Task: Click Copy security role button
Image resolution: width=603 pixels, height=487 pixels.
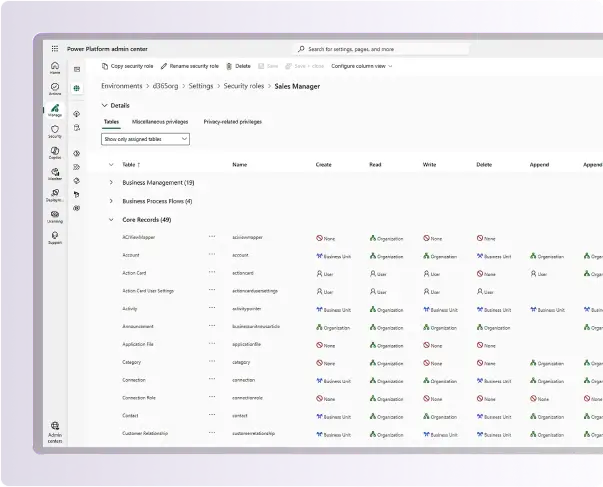Action: [127, 66]
